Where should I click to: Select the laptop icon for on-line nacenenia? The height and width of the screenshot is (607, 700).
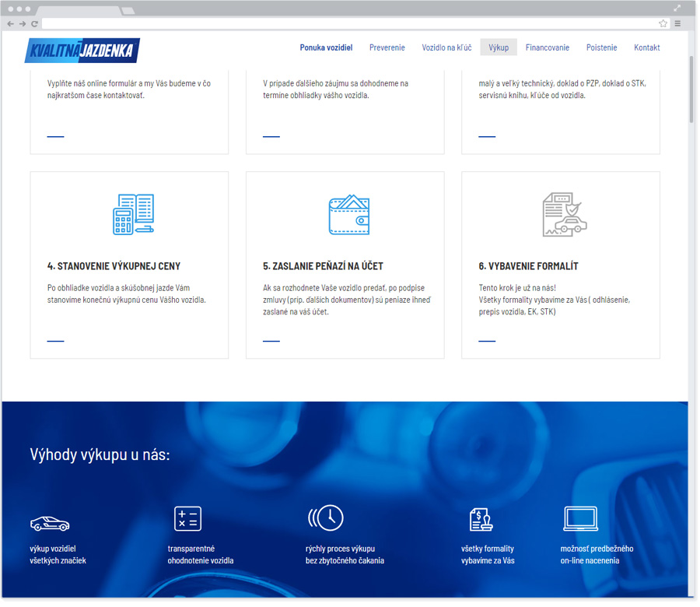(x=580, y=518)
